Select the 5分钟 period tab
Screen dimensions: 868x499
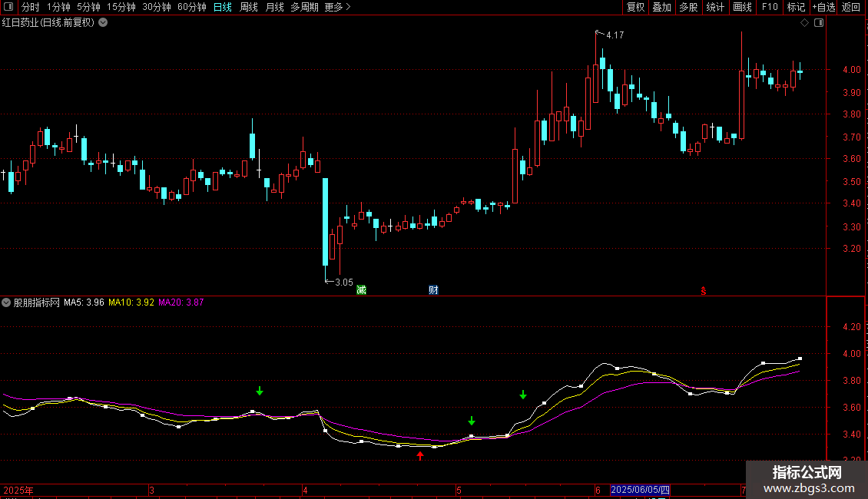click(x=88, y=7)
